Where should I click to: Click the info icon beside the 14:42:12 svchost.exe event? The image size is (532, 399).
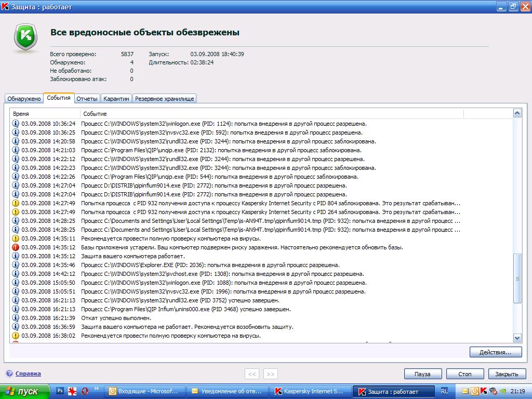pos(15,273)
